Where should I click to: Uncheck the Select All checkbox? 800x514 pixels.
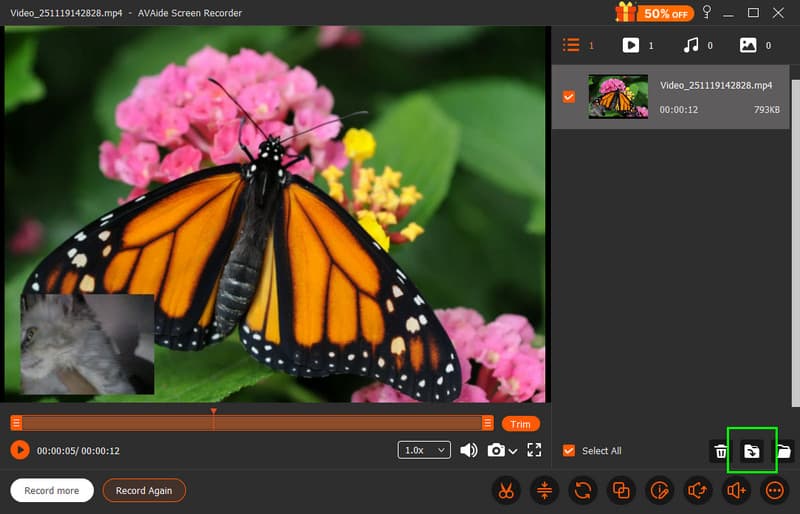pyautogui.click(x=569, y=451)
